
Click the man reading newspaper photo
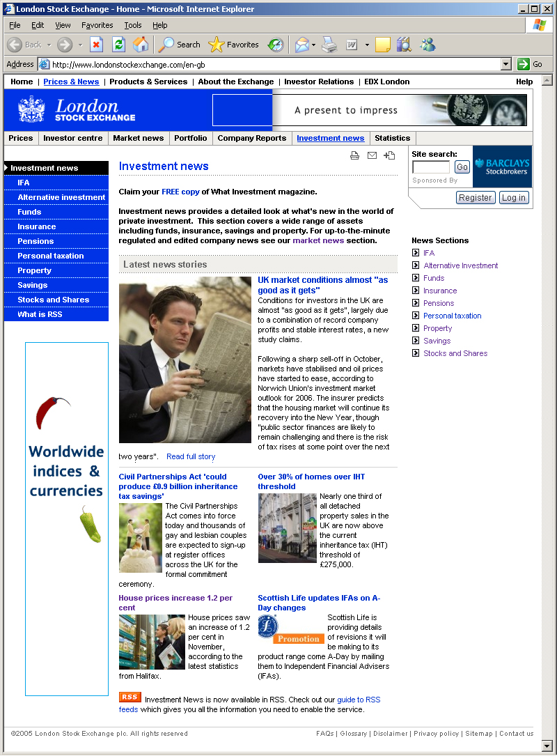[x=185, y=360]
